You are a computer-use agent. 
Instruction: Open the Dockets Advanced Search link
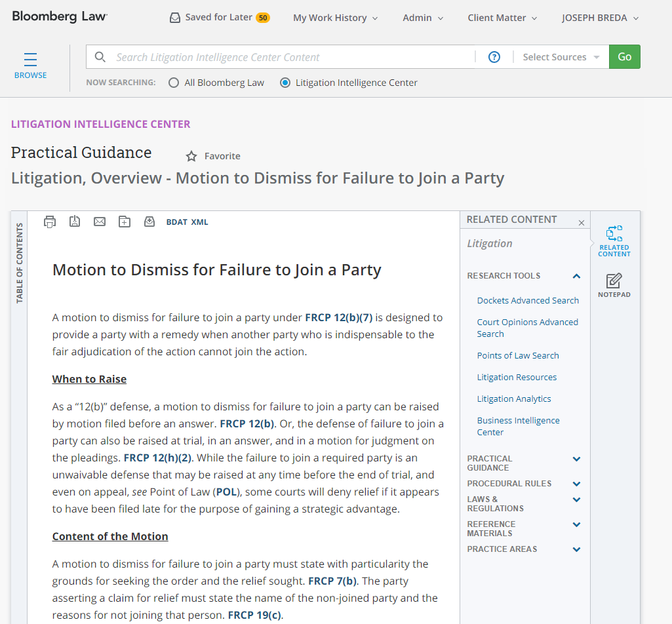tap(528, 300)
